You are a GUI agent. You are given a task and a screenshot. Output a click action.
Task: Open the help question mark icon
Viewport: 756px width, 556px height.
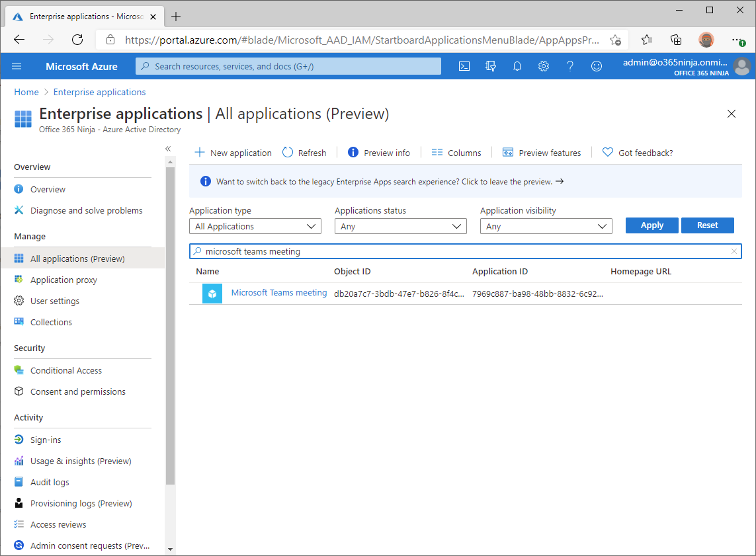click(570, 66)
